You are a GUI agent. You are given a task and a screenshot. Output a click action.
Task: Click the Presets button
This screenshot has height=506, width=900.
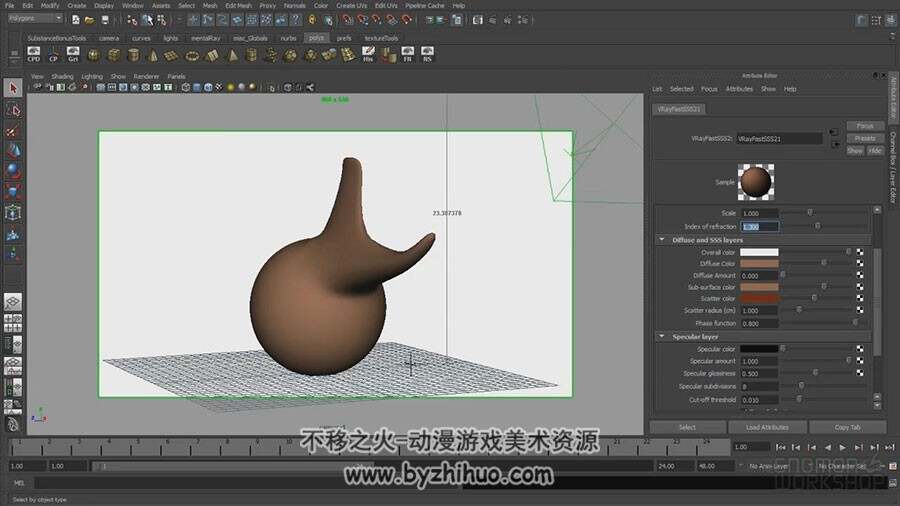(x=865, y=138)
